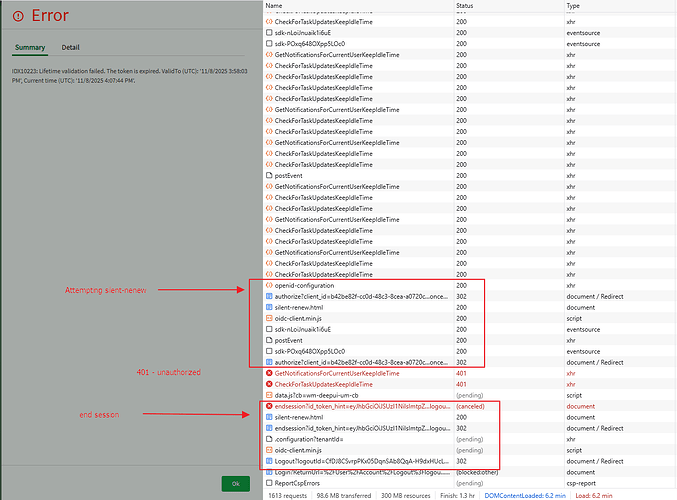Click script icon of pending oidc-client.min.js

click(269, 450)
